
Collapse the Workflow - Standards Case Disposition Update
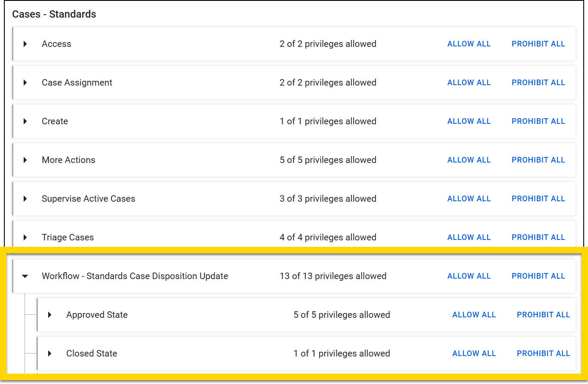pos(25,276)
